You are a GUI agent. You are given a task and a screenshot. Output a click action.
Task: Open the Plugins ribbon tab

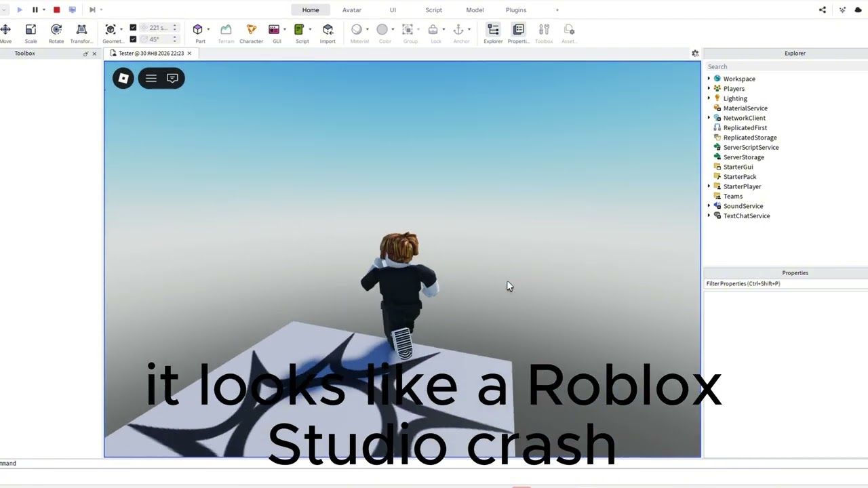click(516, 10)
